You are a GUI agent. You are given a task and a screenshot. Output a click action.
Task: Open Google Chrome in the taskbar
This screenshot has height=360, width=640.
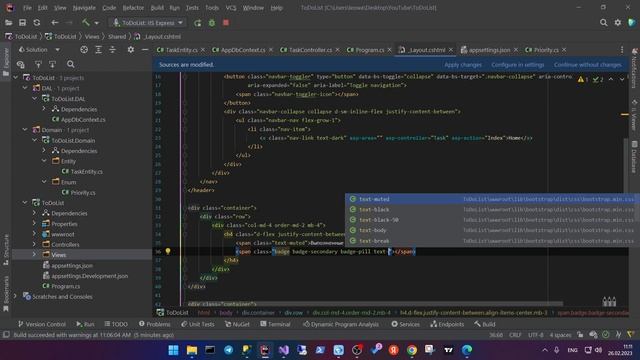click(x=412, y=350)
